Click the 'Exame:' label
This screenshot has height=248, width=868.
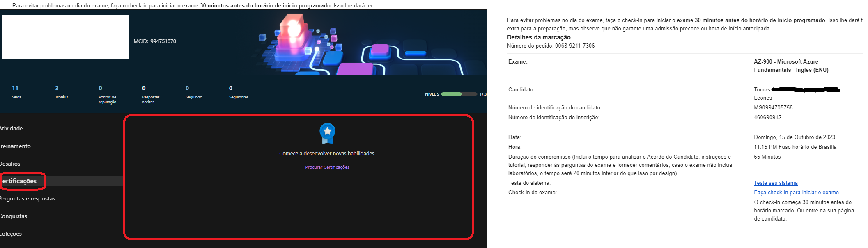click(518, 61)
